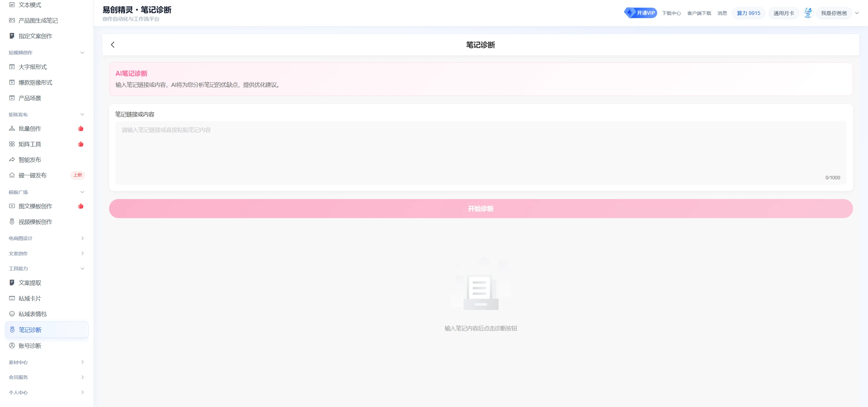Collapse the 矩阵发布 section

tap(82, 114)
